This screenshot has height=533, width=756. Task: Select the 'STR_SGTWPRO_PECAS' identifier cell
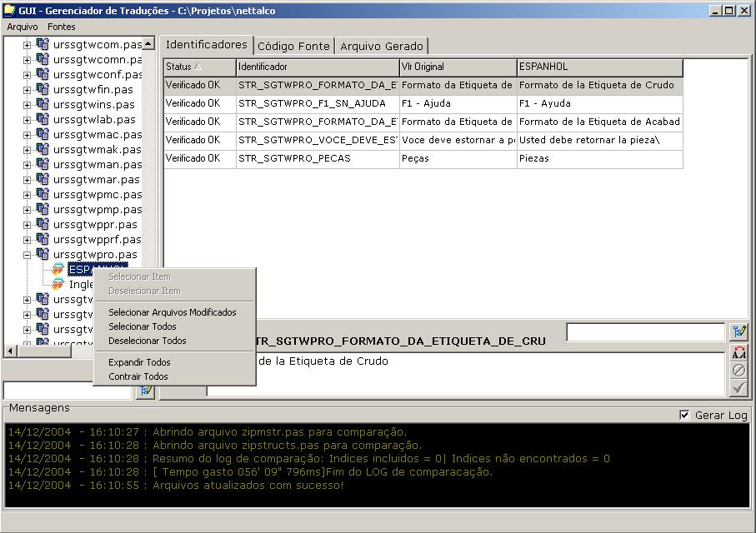pos(318,158)
